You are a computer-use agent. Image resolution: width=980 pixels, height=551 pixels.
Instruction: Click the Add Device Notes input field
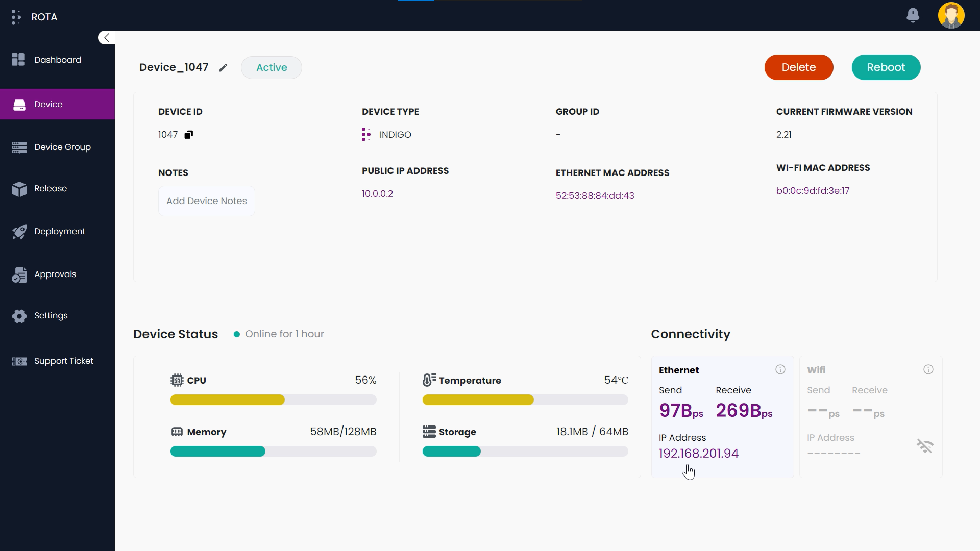click(x=207, y=201)
